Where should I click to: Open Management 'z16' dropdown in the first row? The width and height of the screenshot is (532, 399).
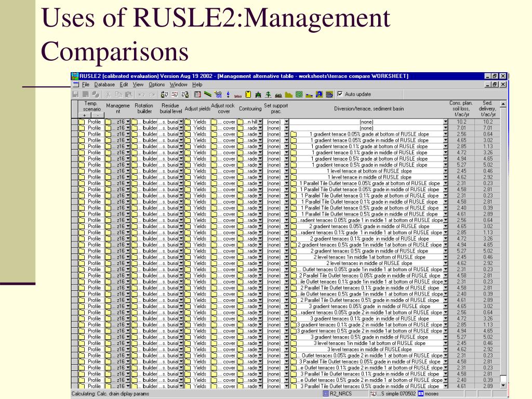pos(128,122)
